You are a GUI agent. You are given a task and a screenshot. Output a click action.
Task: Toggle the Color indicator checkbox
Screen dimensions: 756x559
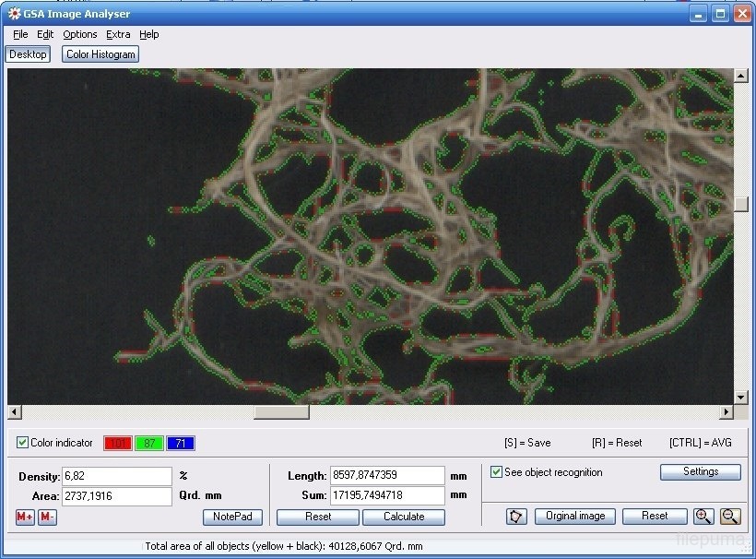tap(23, 443)
